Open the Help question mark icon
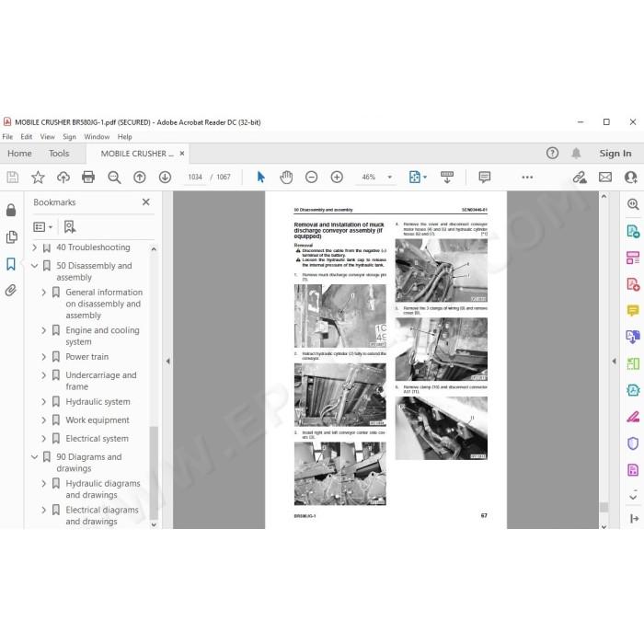This screenshot has width=644, height=644. 552,154
